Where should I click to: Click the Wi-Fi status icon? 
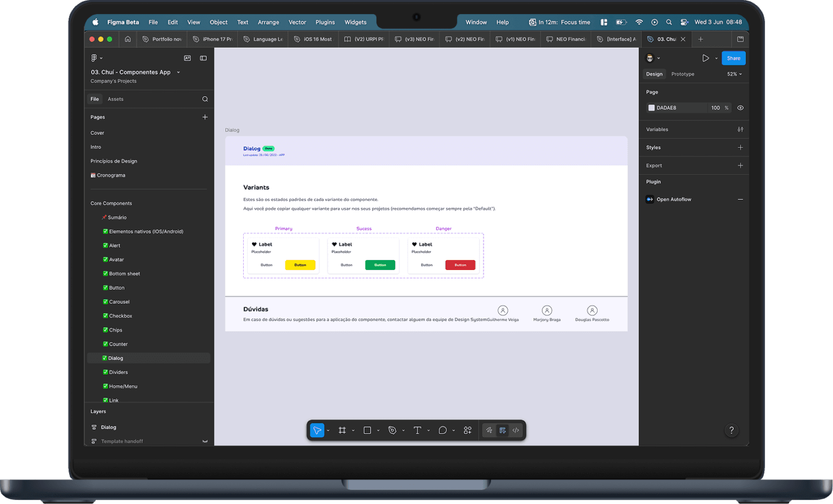(x=639, y=22)
